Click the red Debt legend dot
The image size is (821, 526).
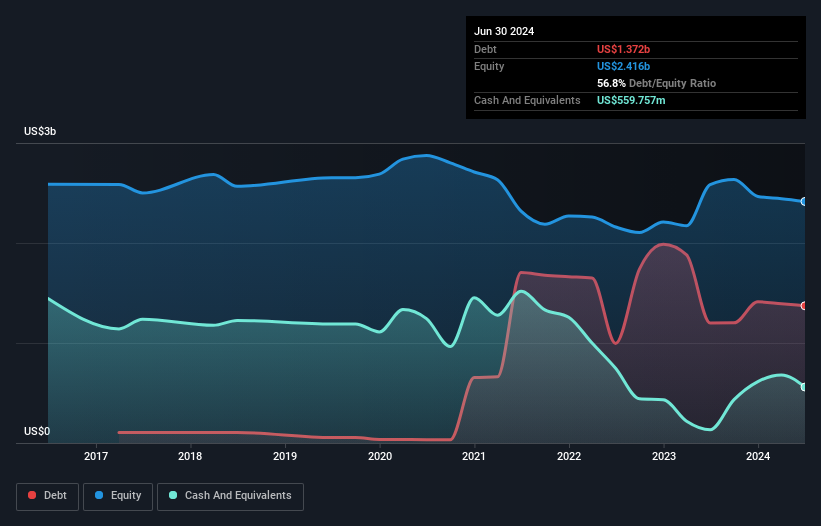(x=32, y=495)
